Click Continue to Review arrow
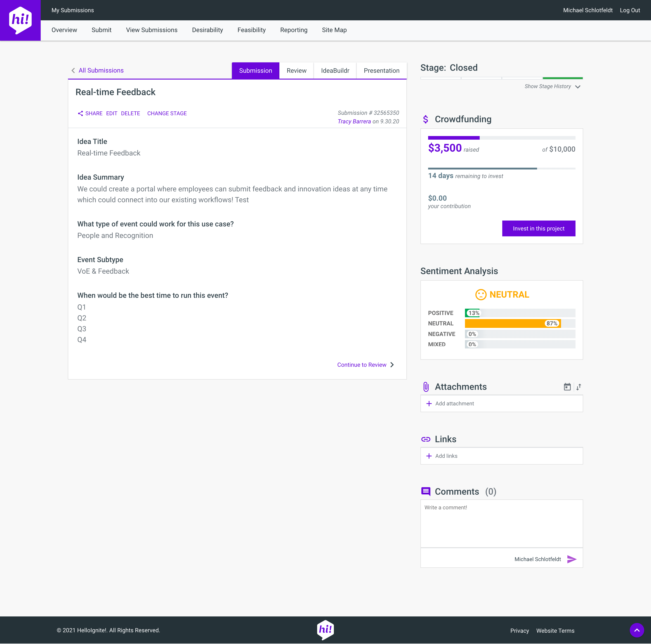 [392, 365]
